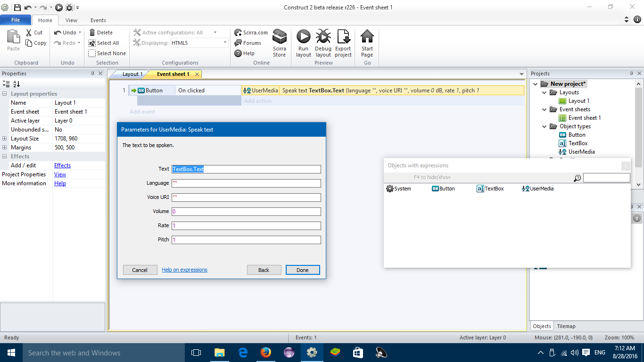The height and width of the screenshot is (362, 644).
Task: Collapse the Layout properties section
Action: click(x=5, y=94)
